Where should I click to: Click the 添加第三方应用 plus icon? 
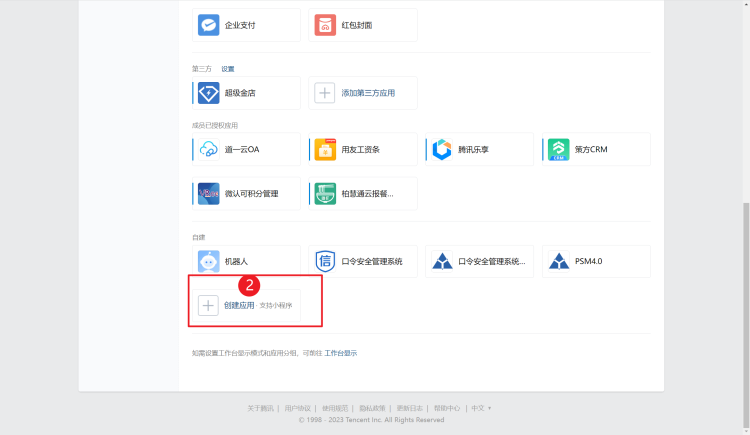[x=325, y=93]
